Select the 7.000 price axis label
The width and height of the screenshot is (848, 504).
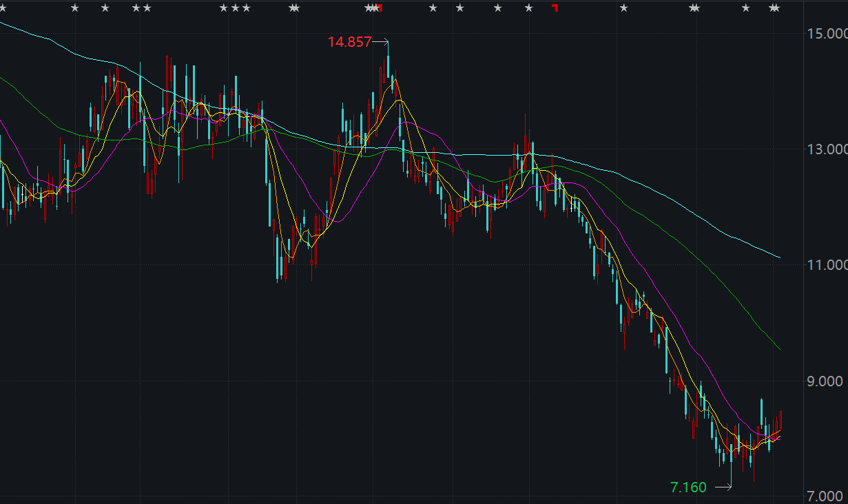tap(826, 496)
